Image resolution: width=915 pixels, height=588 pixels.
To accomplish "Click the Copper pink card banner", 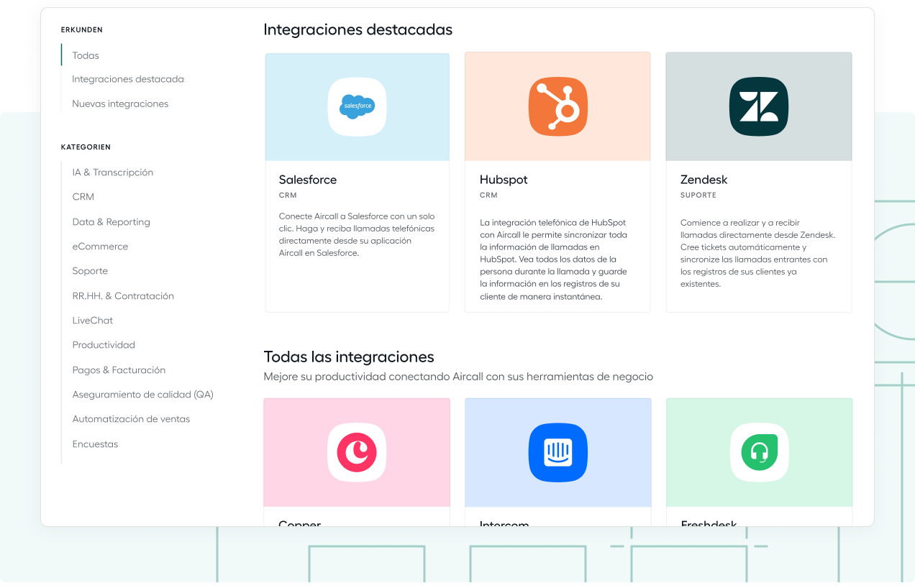I will point(357,453).
